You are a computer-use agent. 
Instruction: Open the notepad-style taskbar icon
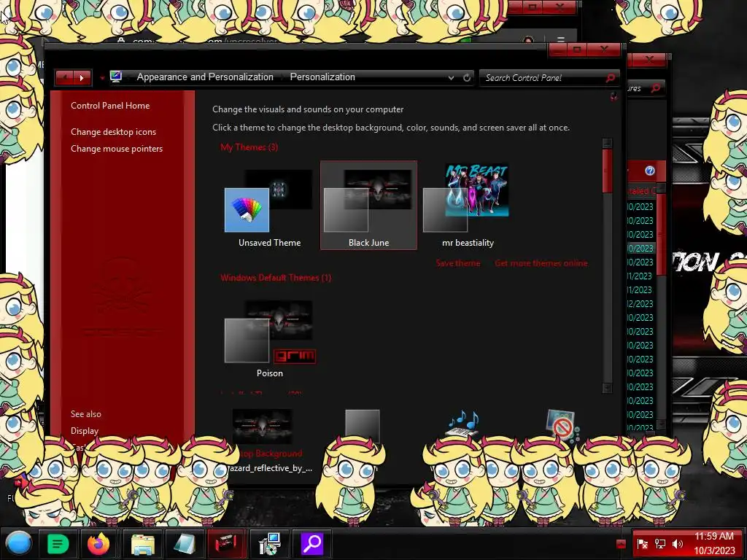tap(185, 544)
